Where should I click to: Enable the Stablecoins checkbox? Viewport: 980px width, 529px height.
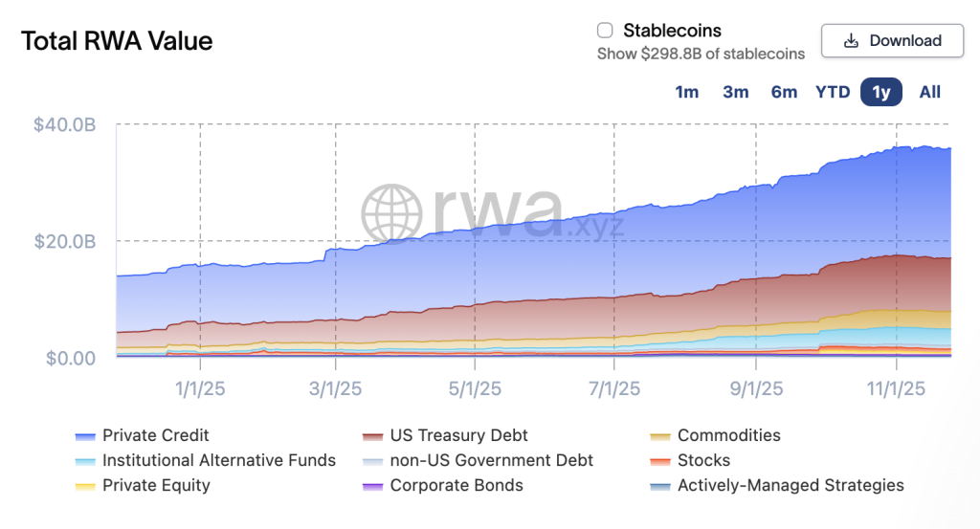pos(605,31)
